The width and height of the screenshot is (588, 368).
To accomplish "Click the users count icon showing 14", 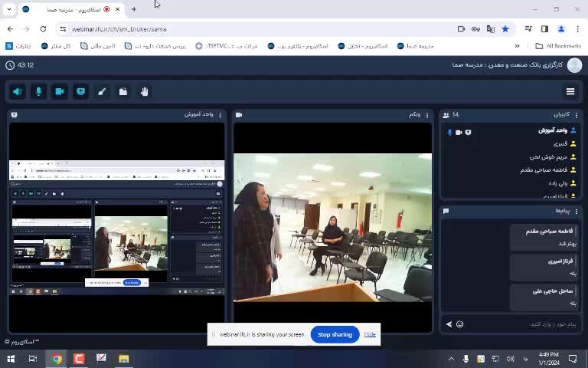I will (x=446, y=115).
